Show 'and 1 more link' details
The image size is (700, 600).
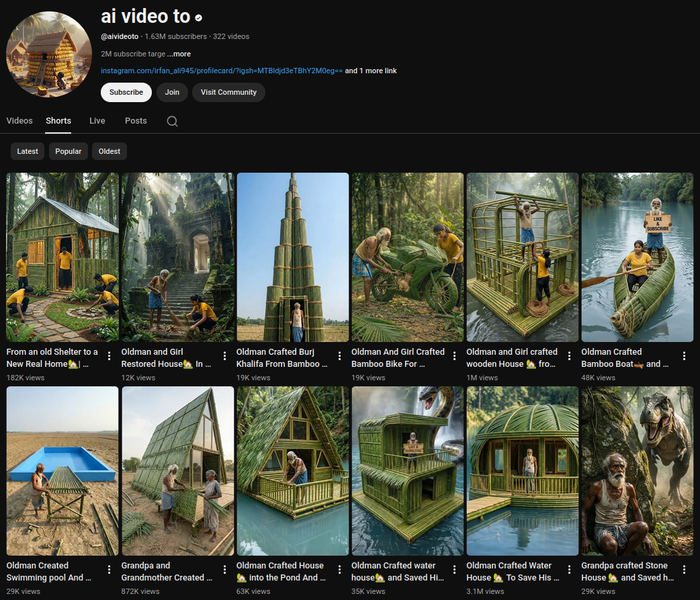(371, 71)
